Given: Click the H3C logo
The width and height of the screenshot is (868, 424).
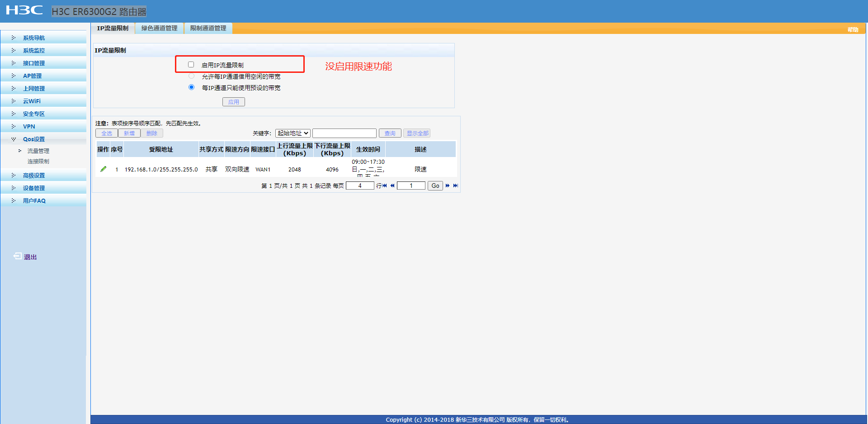Looking at the screenshot, I should [24, 10].
